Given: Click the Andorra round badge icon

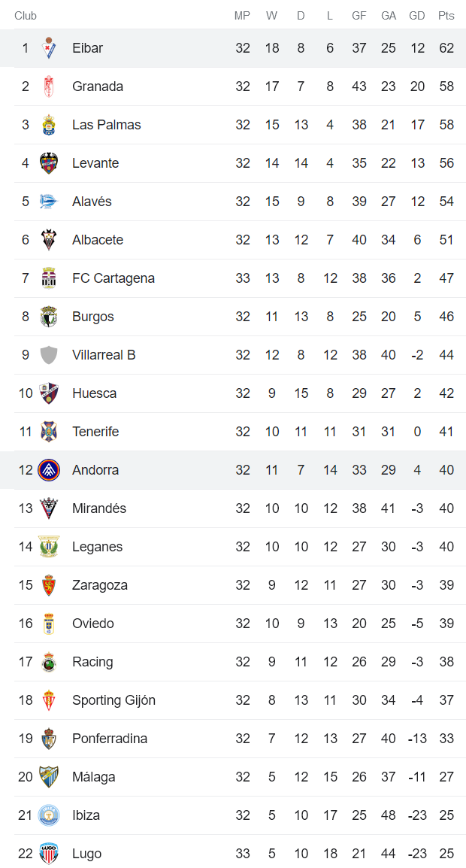Looking at the screenshot, I should point(49,470).
